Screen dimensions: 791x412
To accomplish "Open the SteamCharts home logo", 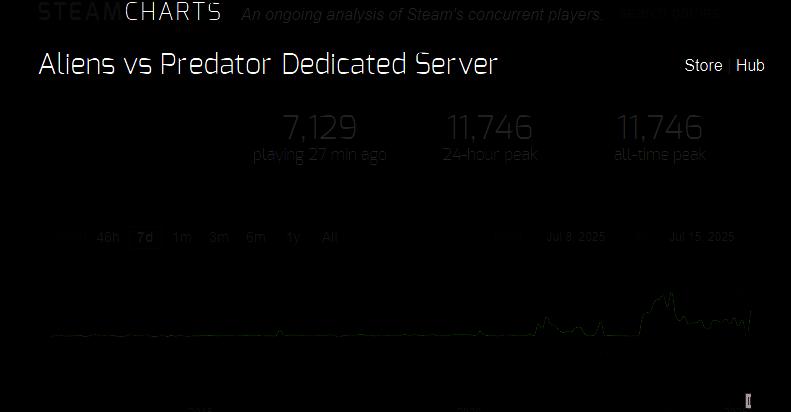I will (x=130, y=12).
